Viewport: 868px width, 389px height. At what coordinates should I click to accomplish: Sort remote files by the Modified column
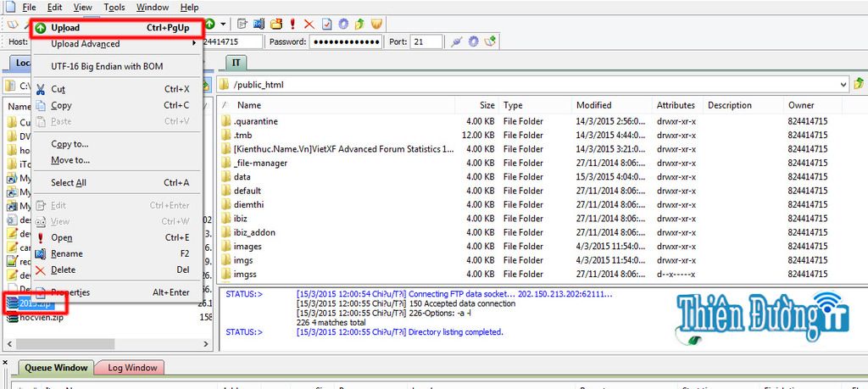[x=593, y=106]
